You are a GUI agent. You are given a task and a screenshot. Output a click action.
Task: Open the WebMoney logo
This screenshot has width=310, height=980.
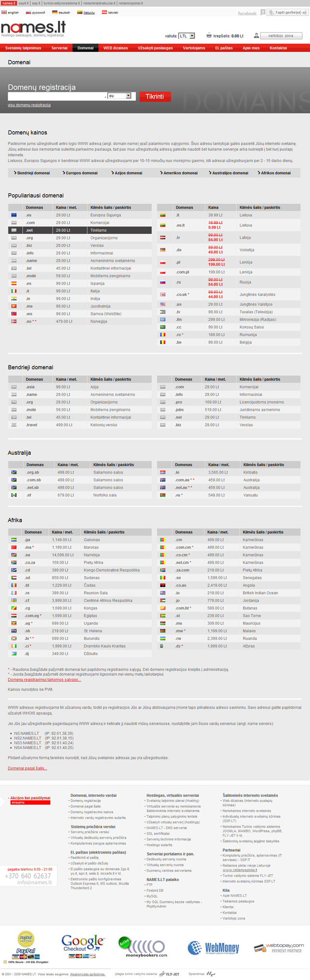pos(213,948)
